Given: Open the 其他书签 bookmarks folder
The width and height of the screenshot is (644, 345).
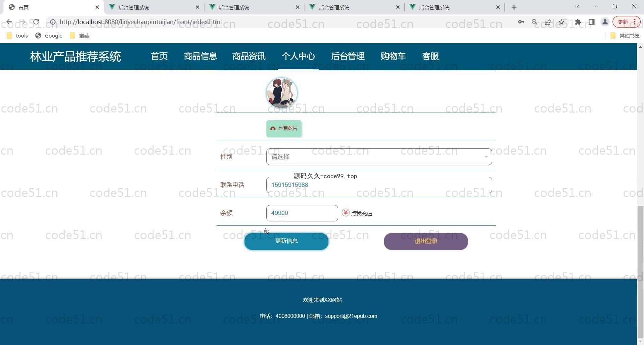Looking at the screenshot, I should [625, 36].
